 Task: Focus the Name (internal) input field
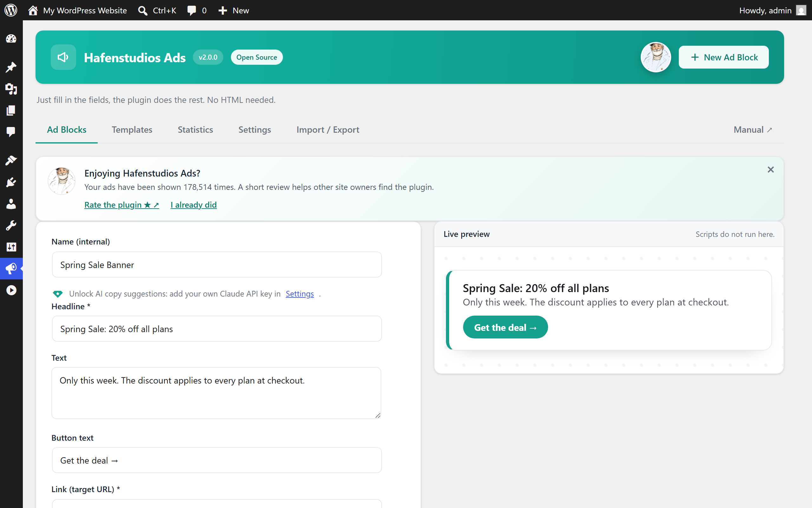[x=217, y=264]
